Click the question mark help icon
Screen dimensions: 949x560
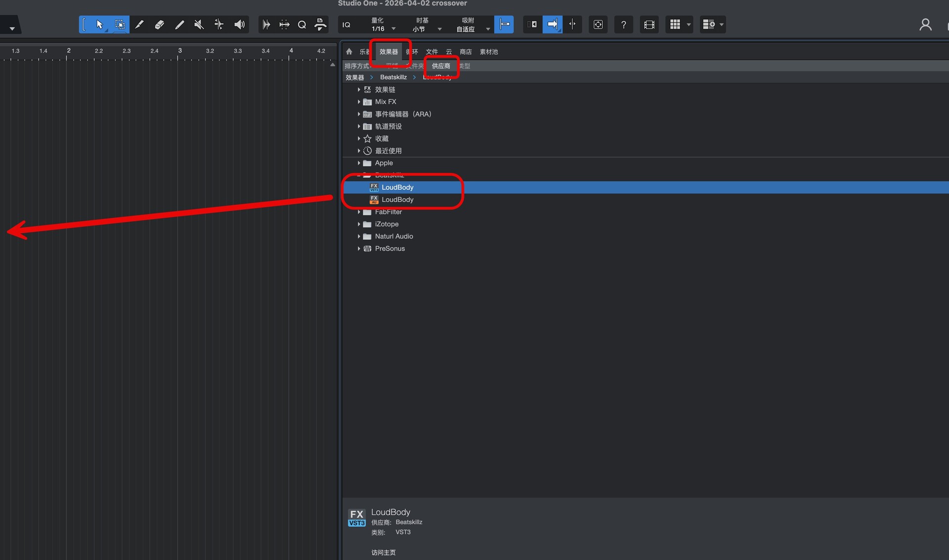click(x=623, y=25)
